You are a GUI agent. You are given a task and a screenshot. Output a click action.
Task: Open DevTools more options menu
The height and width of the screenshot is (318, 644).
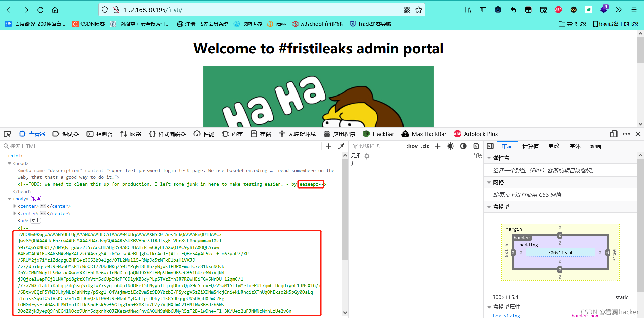click(x=626, y=134)
